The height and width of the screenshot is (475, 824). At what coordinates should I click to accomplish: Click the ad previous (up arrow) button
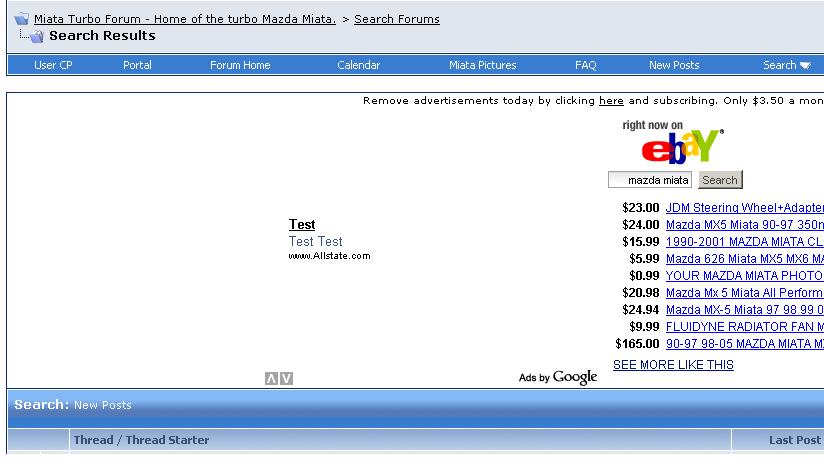pyautogui.click(x=271, y=378)
